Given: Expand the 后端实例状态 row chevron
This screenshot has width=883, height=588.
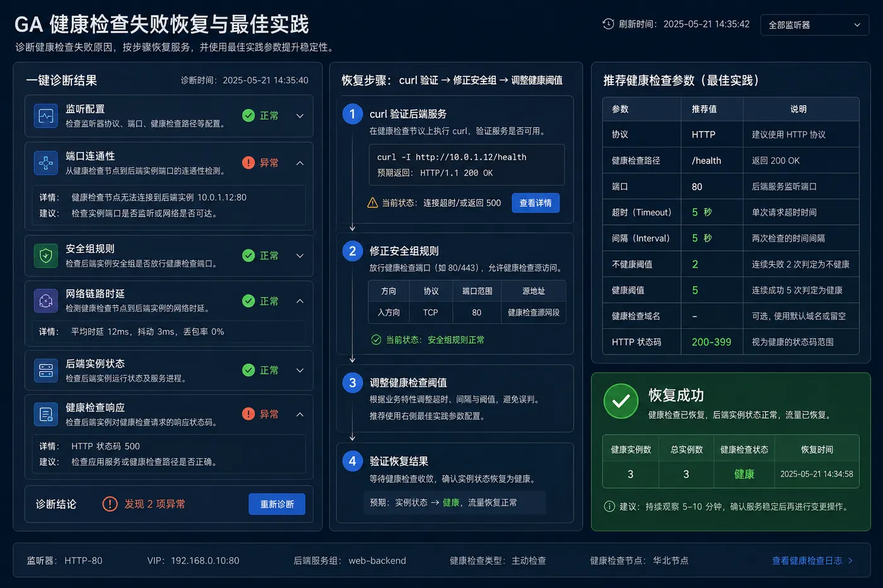Looking at the screenshot, I should pos(300,371).
